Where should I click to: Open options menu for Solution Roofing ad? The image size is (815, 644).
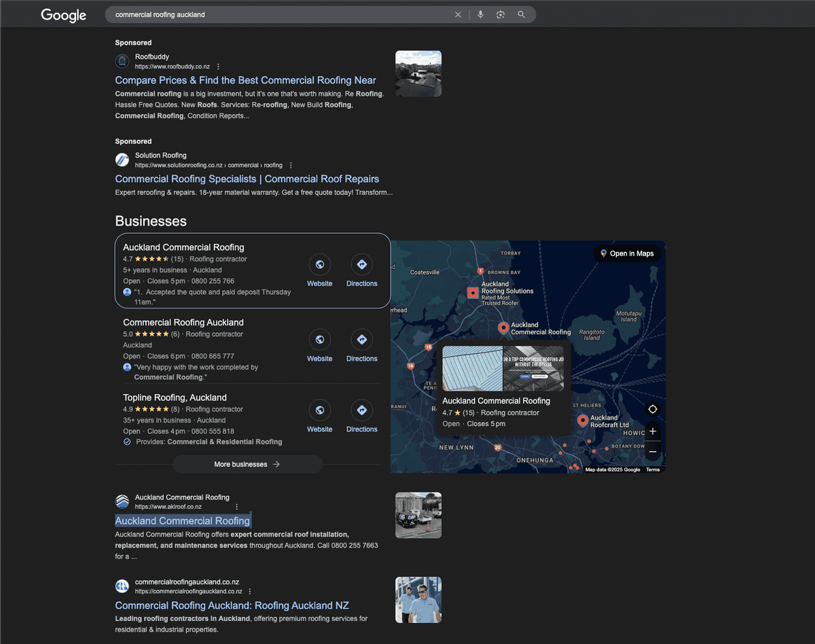[291, 165]
